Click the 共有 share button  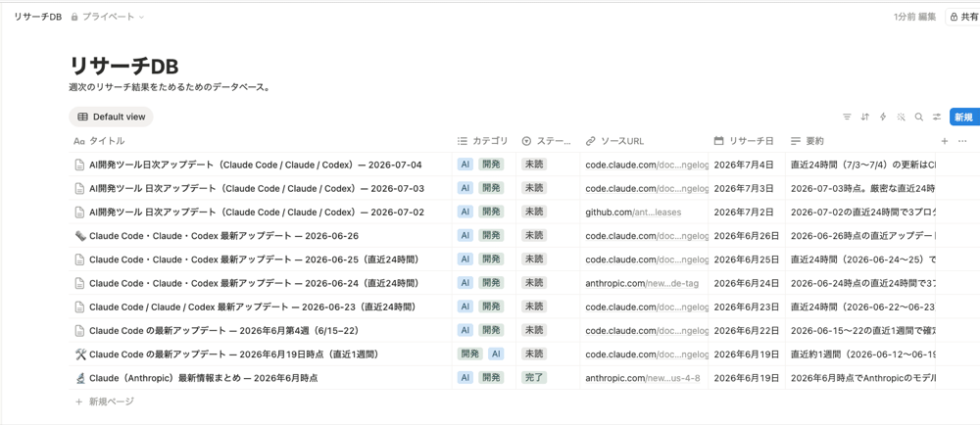point(962,17)
